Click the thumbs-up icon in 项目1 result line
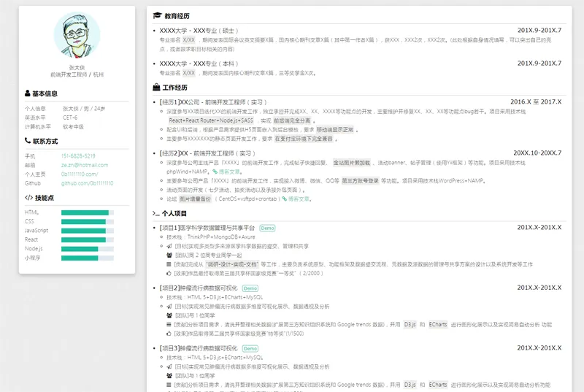The height and width of the screenshot is (392, 584). pyautogui.click(x=169, y=273)
